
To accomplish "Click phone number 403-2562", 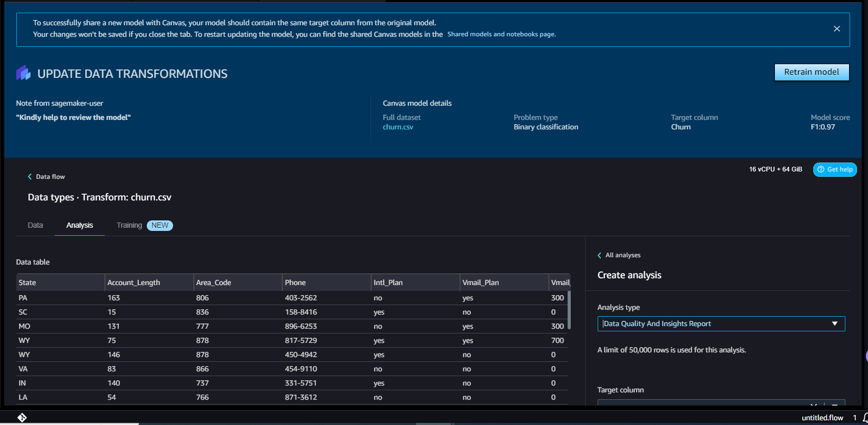I will (x=301, y=298).
